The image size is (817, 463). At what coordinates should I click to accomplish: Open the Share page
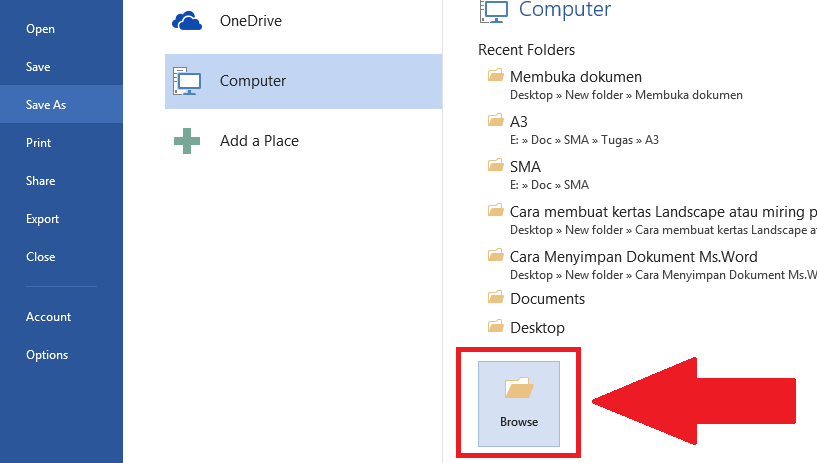coord(61,181)
